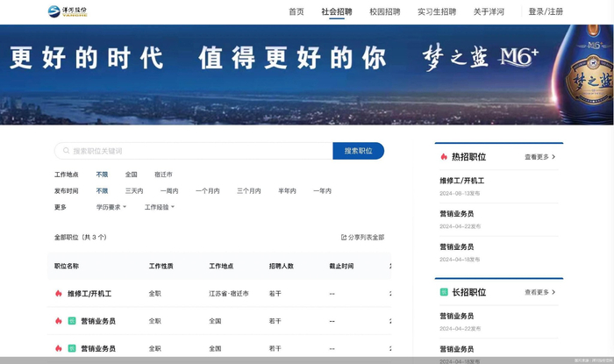Click 分享列表全部 link
The image size is (614, 364).
tap(362, 237)
